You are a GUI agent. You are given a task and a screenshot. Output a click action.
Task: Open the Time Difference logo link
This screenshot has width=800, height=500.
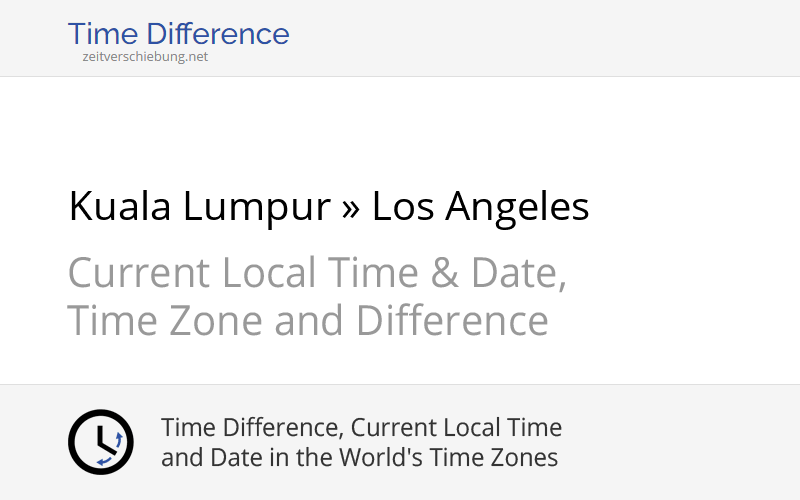178,34
